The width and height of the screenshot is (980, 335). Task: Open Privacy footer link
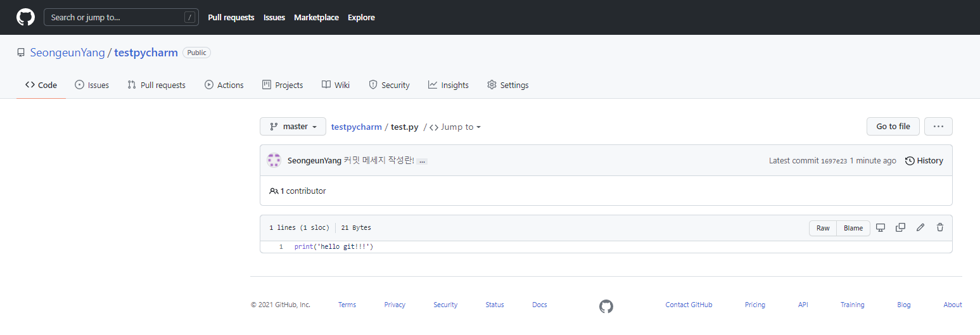pos(395,305)
